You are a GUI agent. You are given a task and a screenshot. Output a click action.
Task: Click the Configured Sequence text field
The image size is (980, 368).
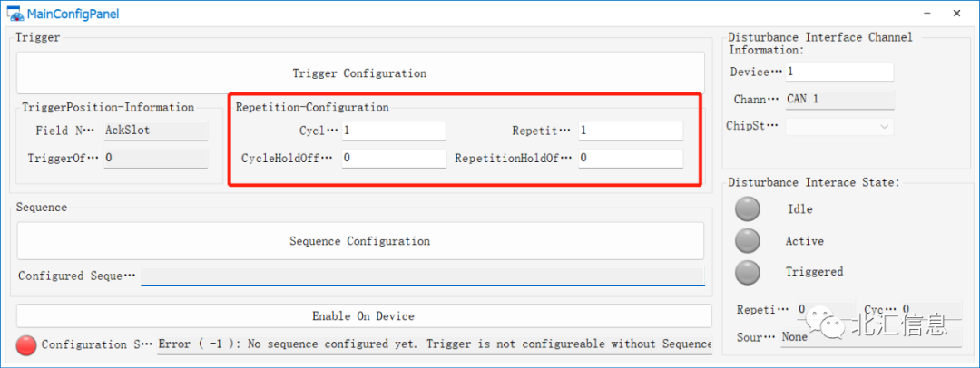click(x=423, y=276)
